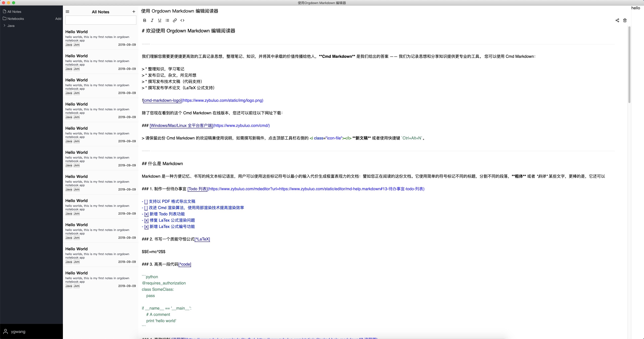
Task: Click the user profile icon for ygwang
Action: click(6, 331)
